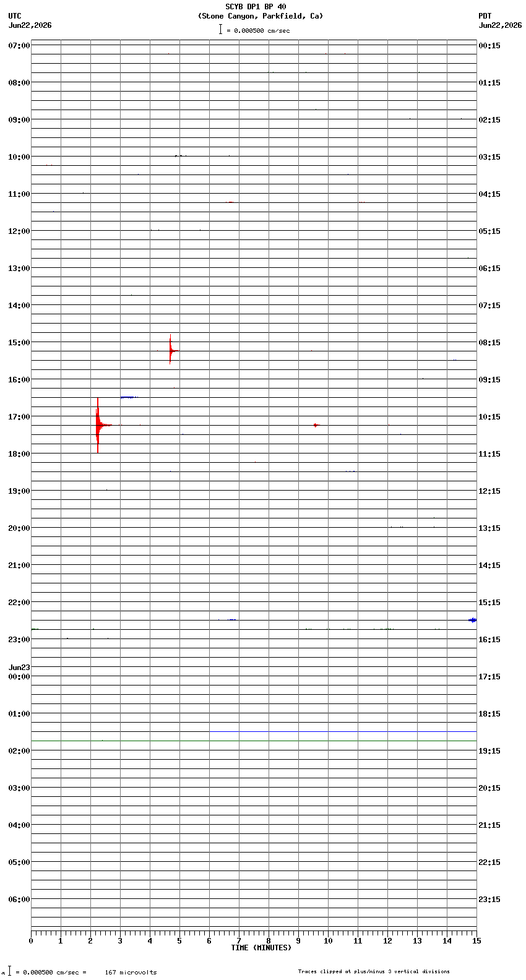The image size is (526, 980).
Task: Click the '20:00' UTC time label
Action: pyautogui.click(x=19, y=528)
